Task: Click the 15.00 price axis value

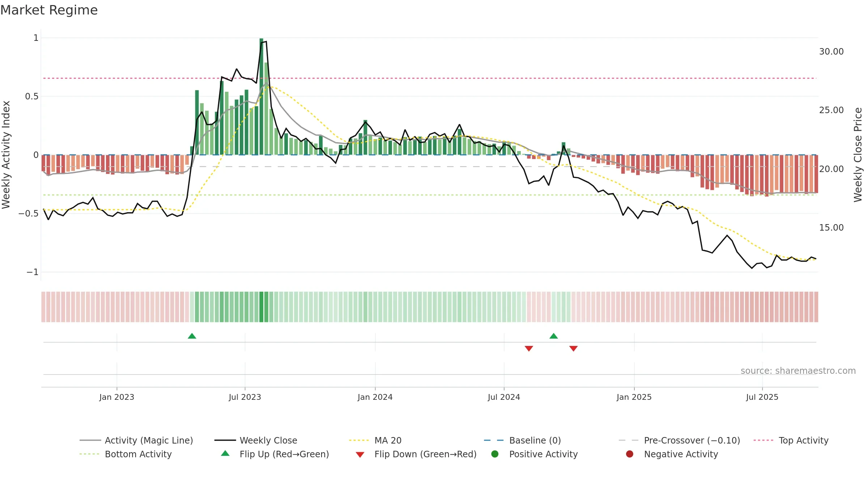Action: coord(831,228)
